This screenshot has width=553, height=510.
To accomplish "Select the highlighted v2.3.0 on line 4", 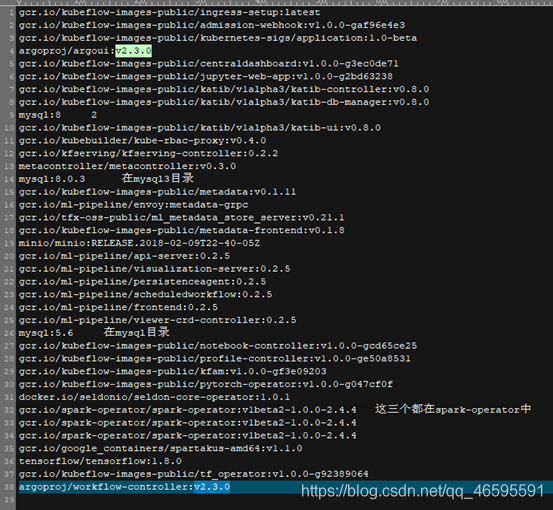I will (133, 51).
